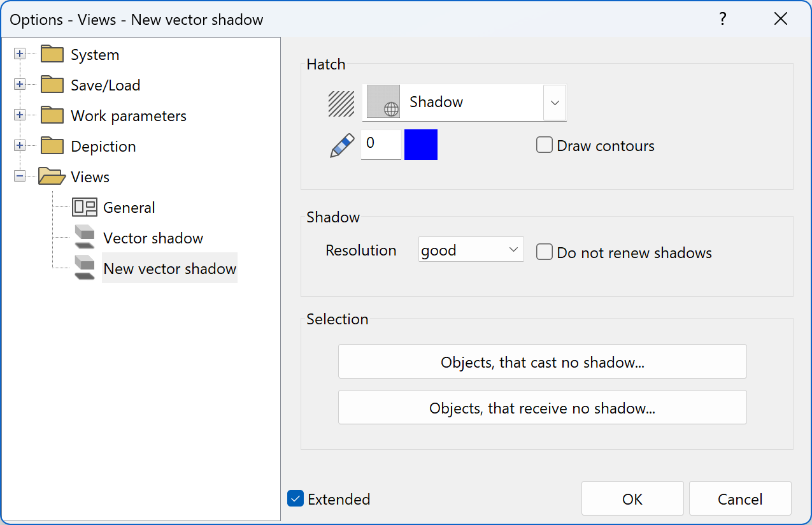Open the System folder icon

click(x=51, y=54)
